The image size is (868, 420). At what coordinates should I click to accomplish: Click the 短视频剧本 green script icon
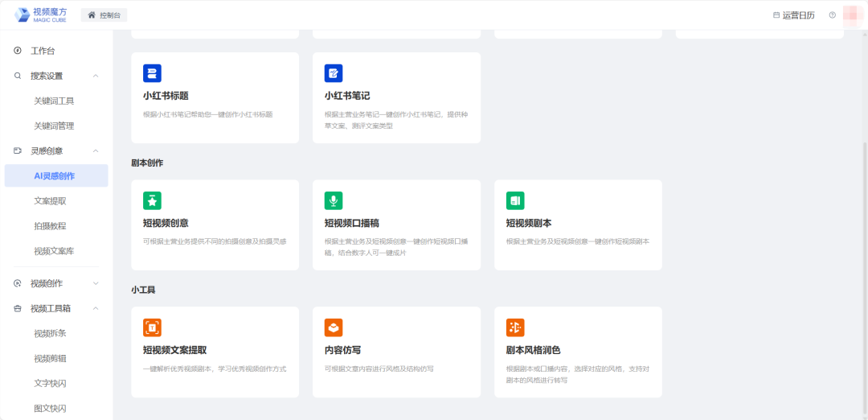coord(515,200)
